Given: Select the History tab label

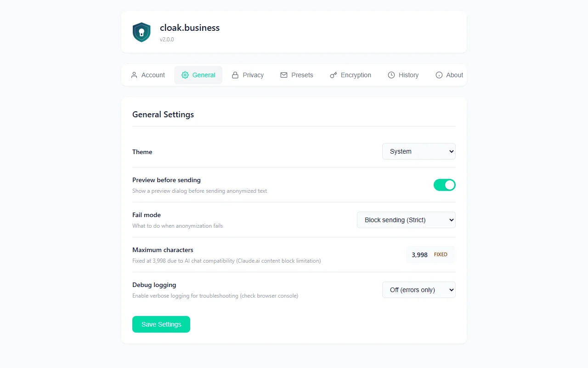Looking at the screenshot, I should tap(408, 75).
